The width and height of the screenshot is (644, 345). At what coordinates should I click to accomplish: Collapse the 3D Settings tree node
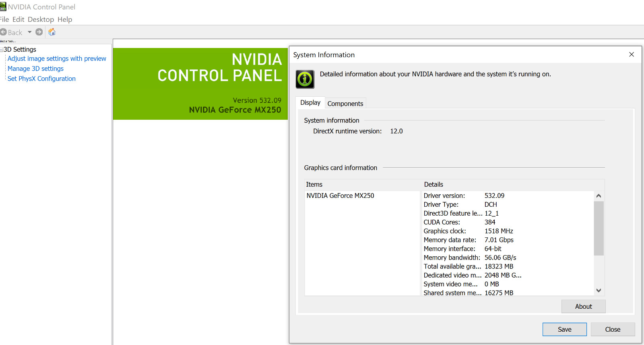coord(1,50)
